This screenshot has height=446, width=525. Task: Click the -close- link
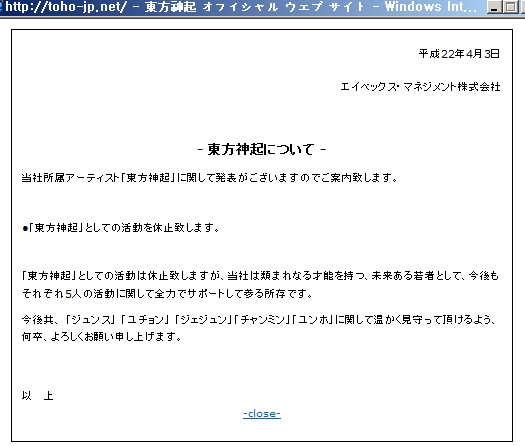pos(262,414)
